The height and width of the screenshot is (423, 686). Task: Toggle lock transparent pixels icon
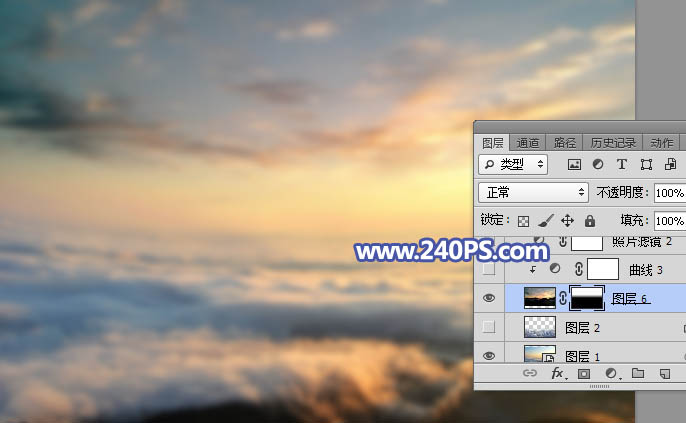(523, 221)
